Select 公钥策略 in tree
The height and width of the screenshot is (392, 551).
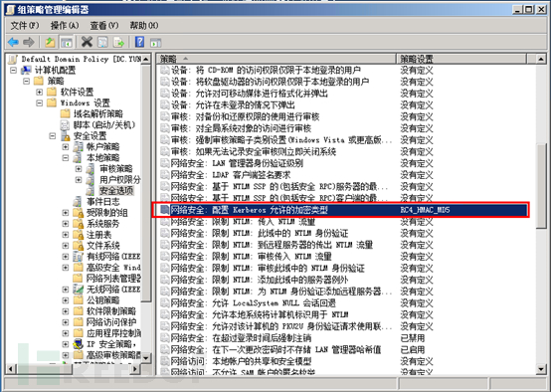click(103, 300)
